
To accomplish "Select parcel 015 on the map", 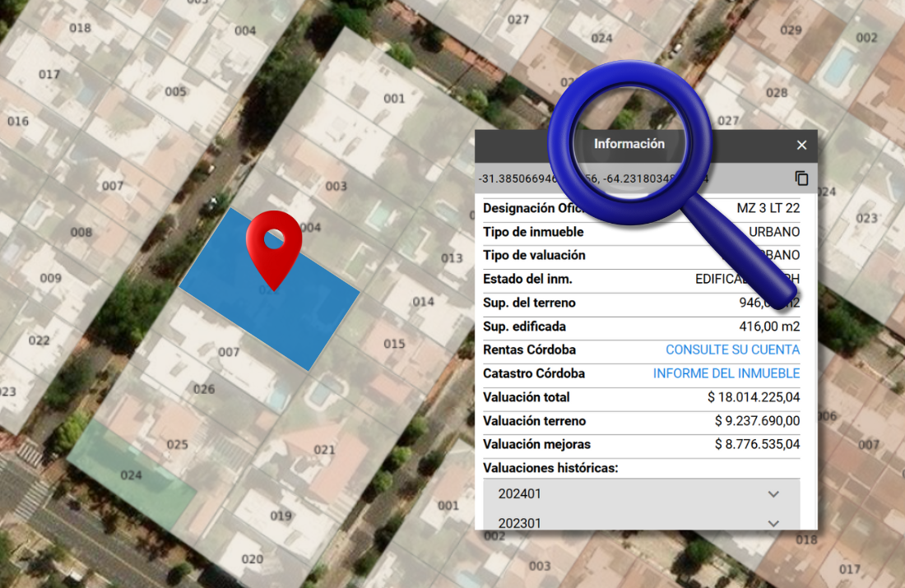I will [x=394, y=344].
